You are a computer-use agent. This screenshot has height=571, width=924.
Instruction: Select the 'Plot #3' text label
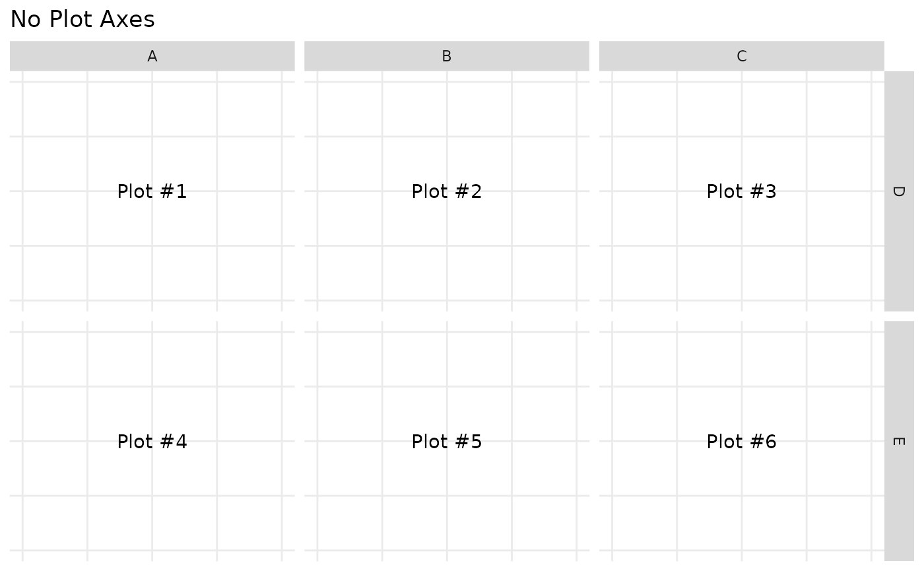tap(741, 191)
